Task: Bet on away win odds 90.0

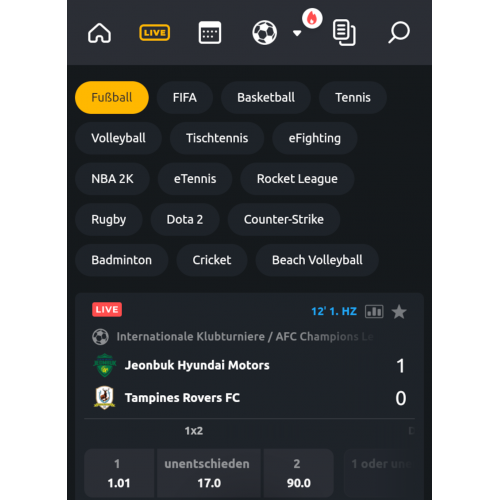Action: pos(298,473)
